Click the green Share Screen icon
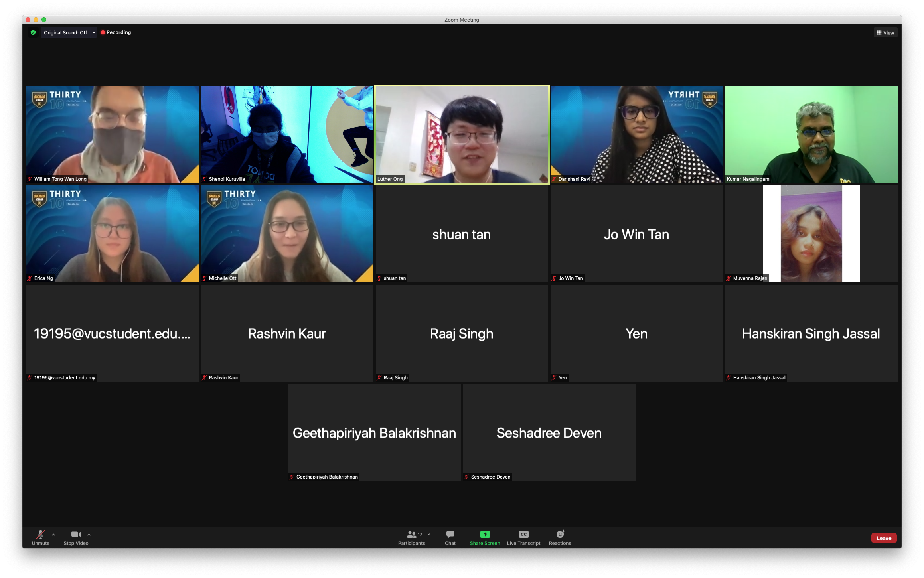Screen dimensions: 924x578 tap(485, 534)
